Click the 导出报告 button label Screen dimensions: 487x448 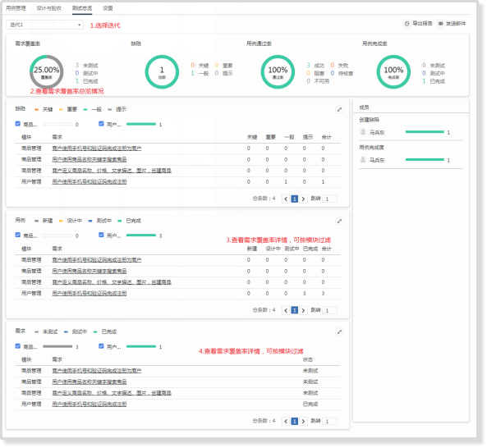(x=422, y=23)
